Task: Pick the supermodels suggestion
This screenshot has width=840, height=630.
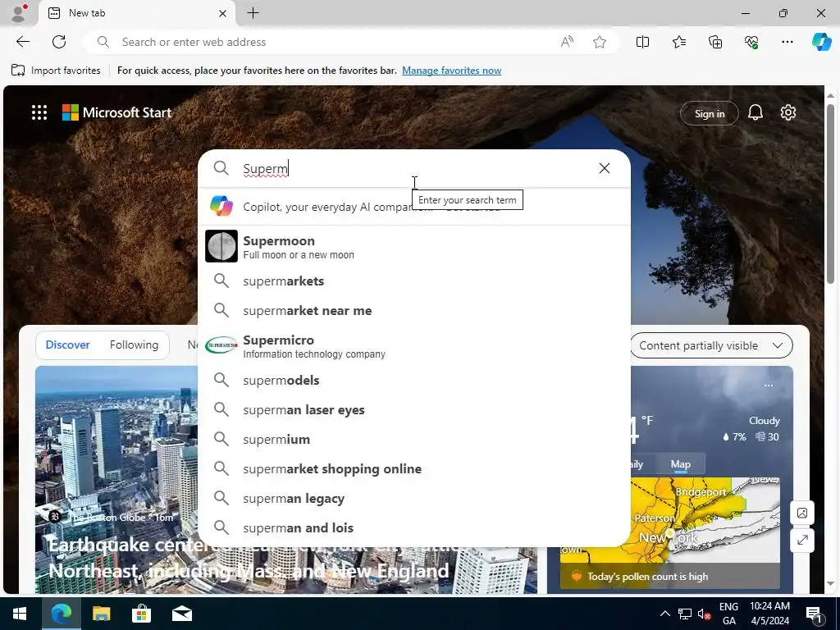Action: coord(414,380)
